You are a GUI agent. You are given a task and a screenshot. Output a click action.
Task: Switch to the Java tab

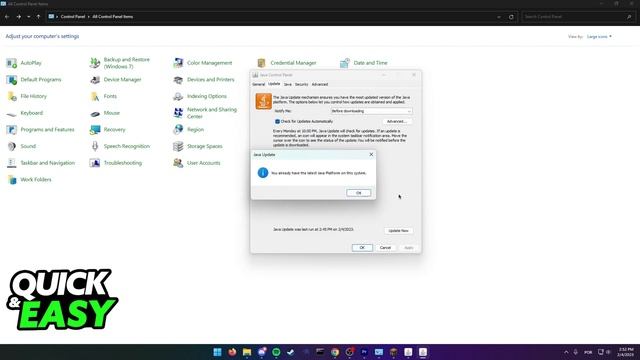(288, 84)
